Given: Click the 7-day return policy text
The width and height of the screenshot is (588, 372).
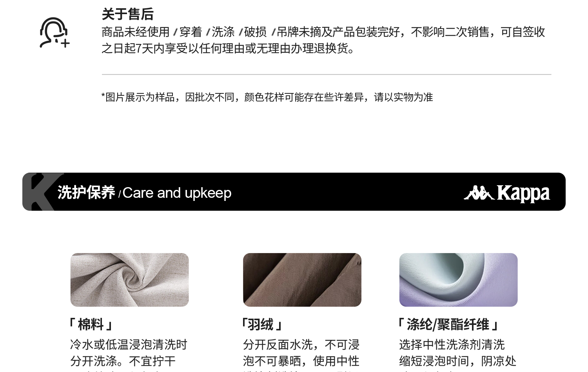Looking at the screenshot, I should pyautogui.click(x=323, y=40).
